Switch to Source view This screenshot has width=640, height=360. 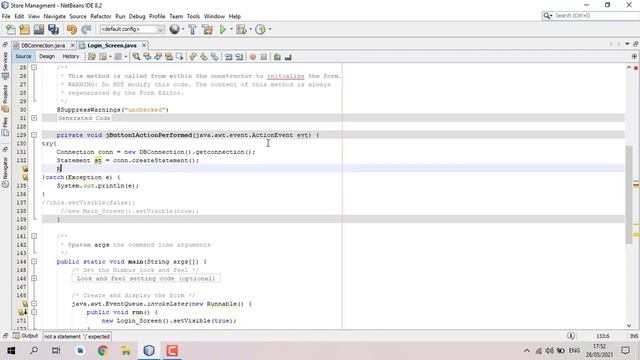(23, 57)
